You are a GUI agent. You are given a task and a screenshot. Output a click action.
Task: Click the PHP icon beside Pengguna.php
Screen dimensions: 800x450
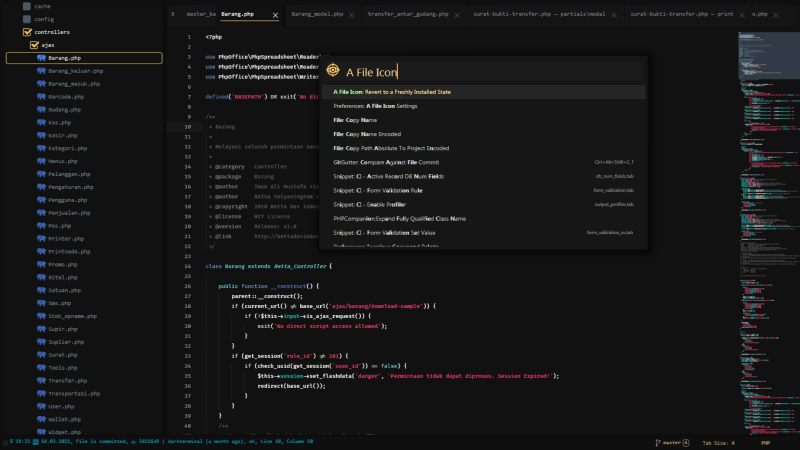pos(41,200)
